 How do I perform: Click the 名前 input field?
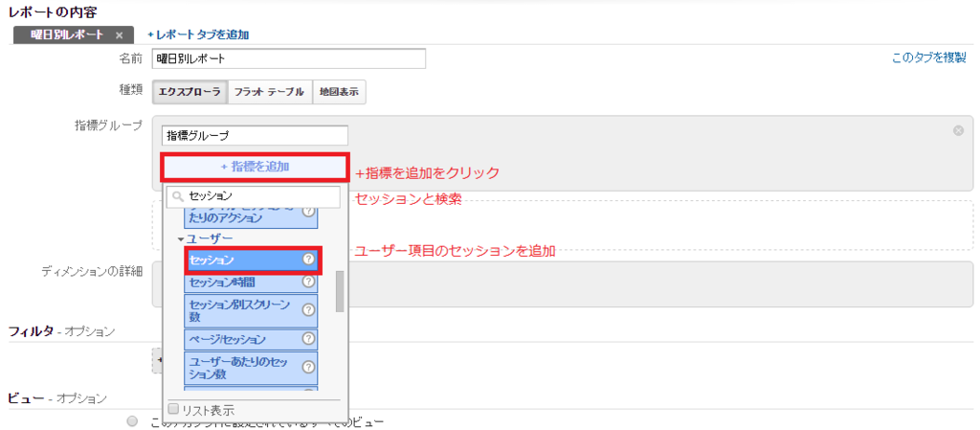point(289,58)
